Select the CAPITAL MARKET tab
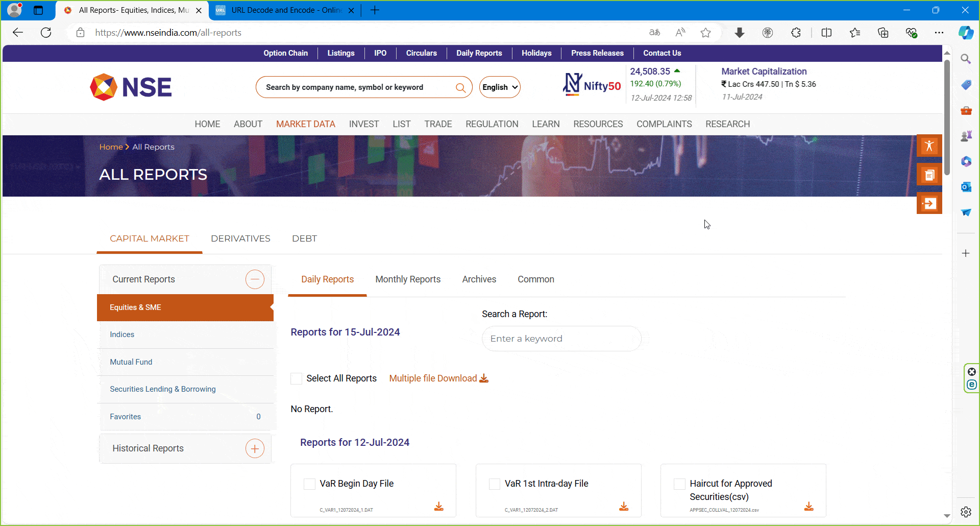This screenshot has height=526, width=980. point(150,238)
